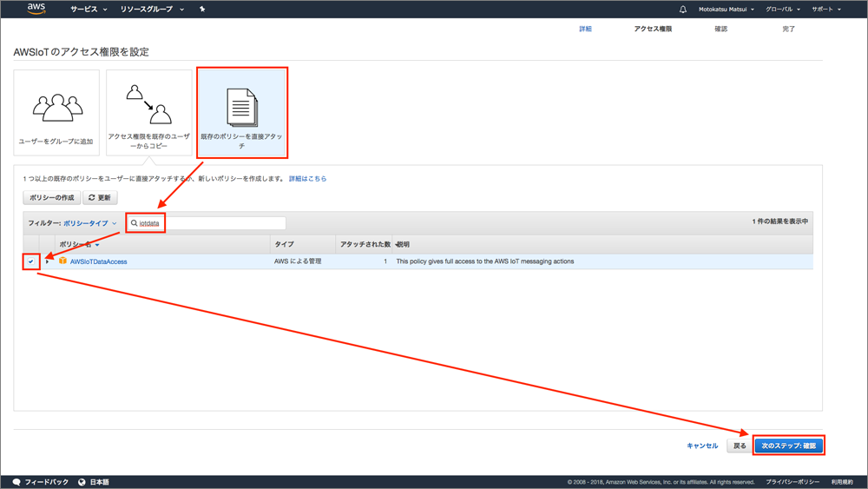This screenshot has width=868, height=489.
Task: Click the タイプ column header
Action: pyautogui.click(x=284, y=244)
